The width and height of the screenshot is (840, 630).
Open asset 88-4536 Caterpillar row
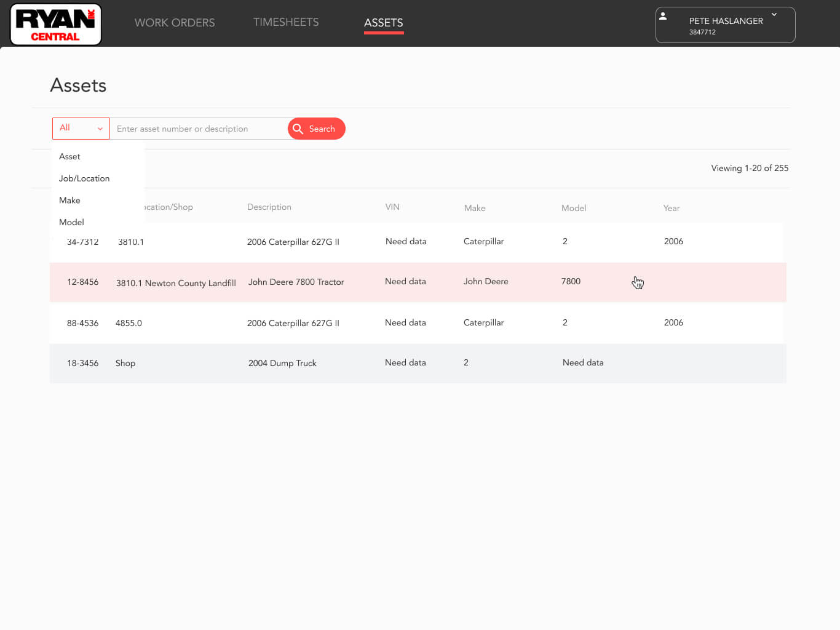click(418, 322)
